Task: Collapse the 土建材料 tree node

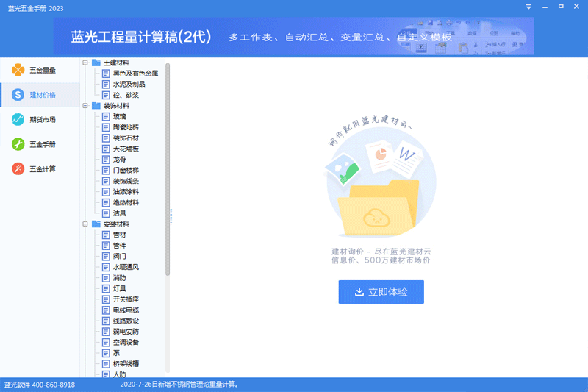Action: tap(85, 63)
